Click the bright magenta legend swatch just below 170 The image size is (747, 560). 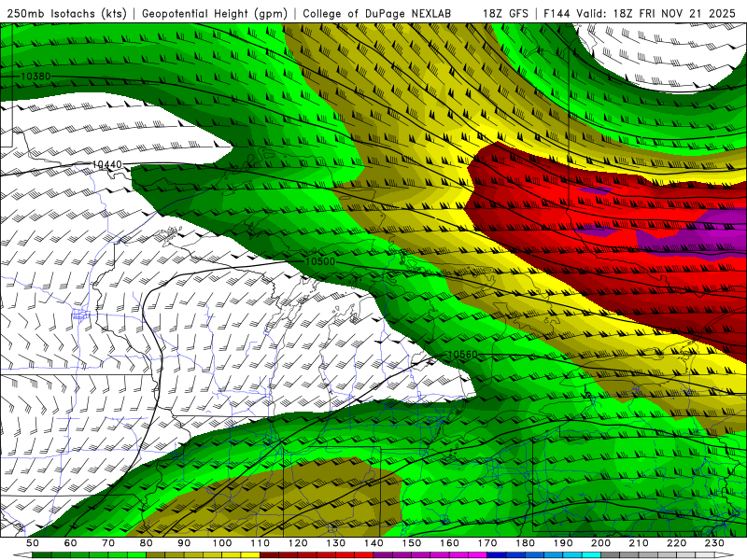tap(478, 555)
